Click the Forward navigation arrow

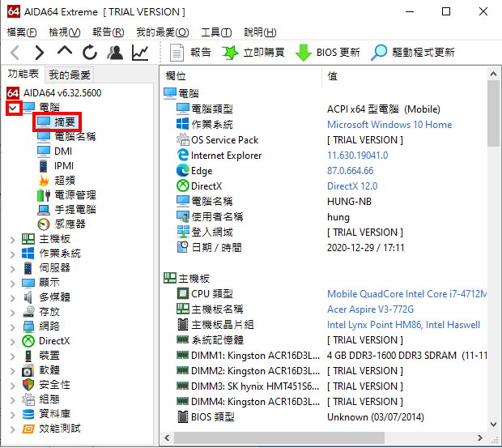(40, 53)
